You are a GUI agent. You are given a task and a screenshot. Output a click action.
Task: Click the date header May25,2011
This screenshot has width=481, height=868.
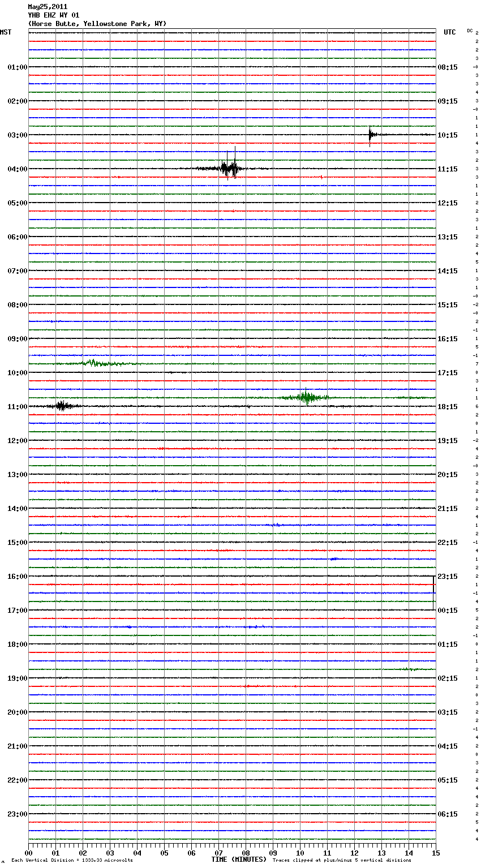coord(48,7)
